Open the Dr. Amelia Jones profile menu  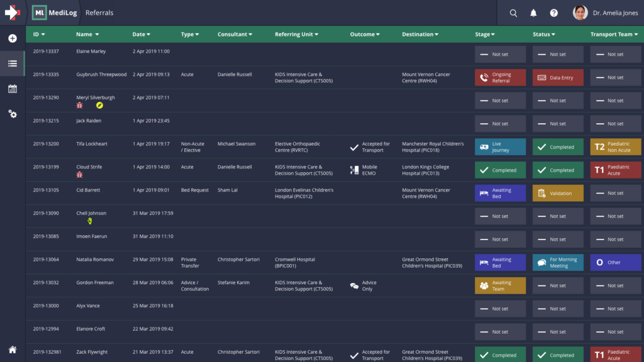pos(602,13)
